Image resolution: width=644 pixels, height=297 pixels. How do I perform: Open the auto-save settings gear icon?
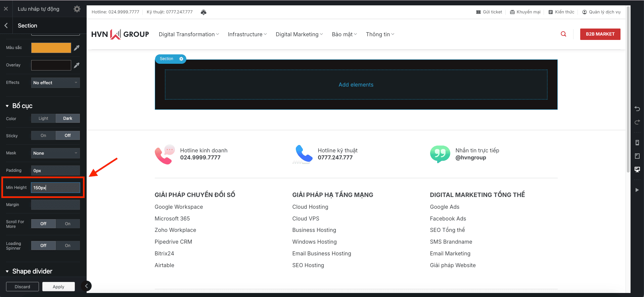click(77, 9)
